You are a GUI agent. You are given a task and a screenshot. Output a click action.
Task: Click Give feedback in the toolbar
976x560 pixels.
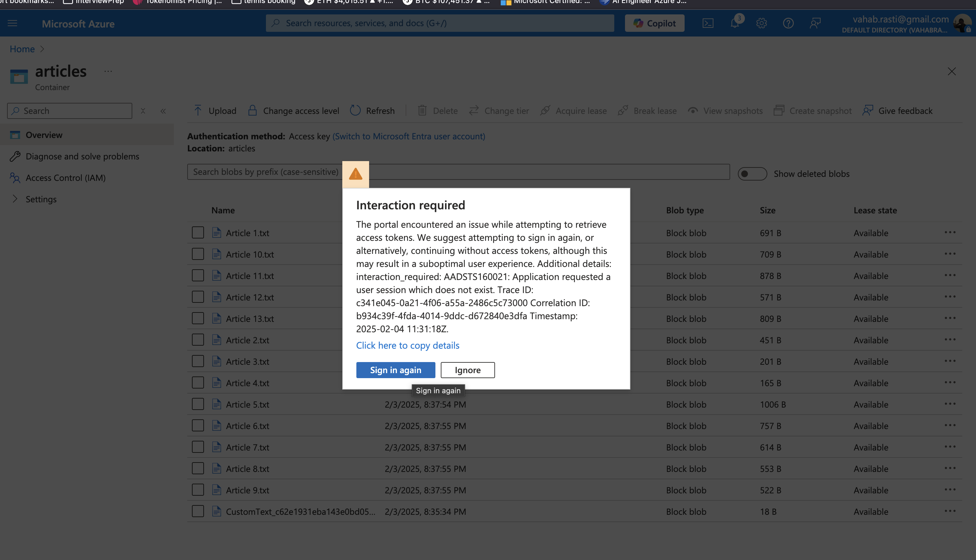tap(898, 111)
